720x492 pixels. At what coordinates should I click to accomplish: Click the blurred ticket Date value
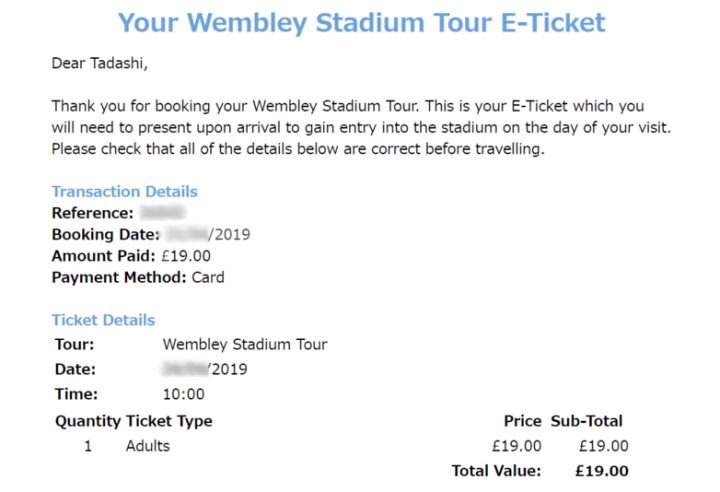click(x=186, y=369)
